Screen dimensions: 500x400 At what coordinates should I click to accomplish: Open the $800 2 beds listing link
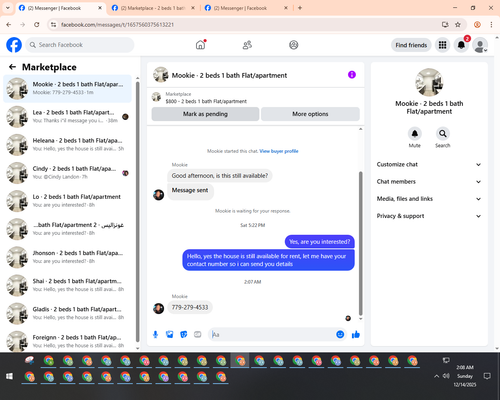point(206,101)
